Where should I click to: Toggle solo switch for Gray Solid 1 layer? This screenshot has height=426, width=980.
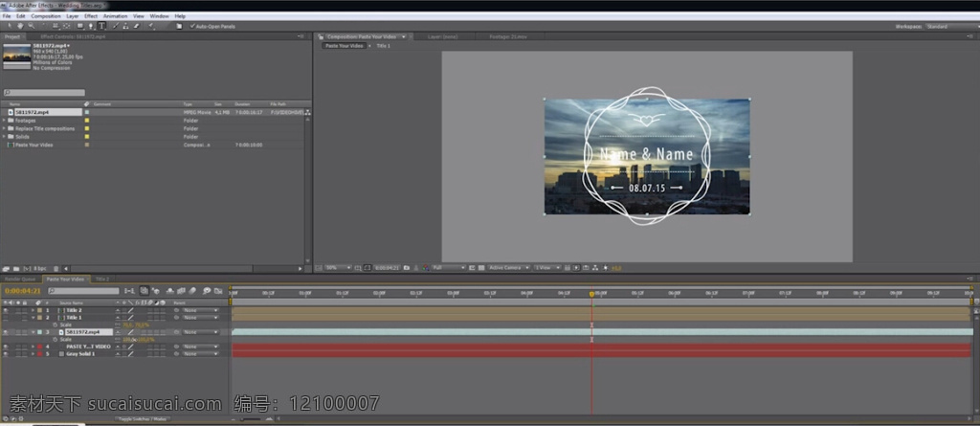click(x=18, y=353)
